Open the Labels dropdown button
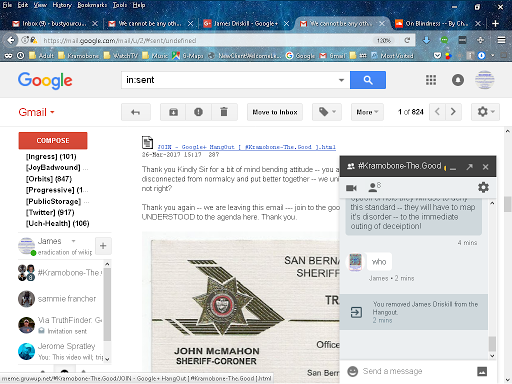 click(x=327, y=112)
